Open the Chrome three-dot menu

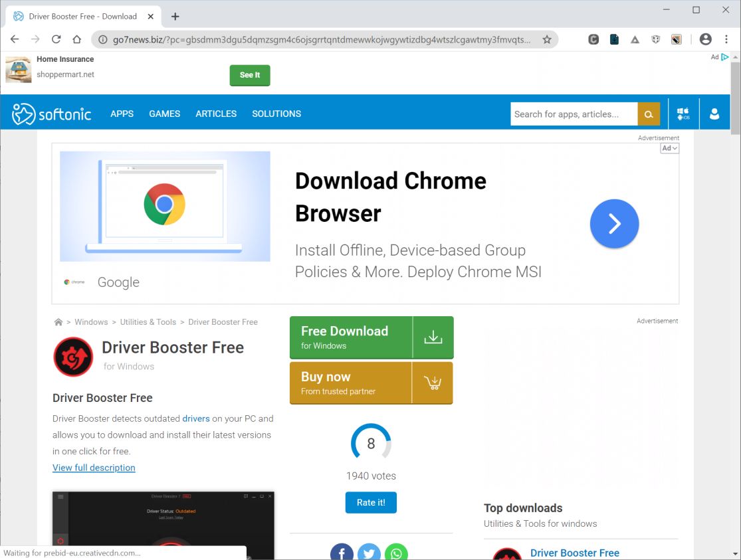pos(726,39)
